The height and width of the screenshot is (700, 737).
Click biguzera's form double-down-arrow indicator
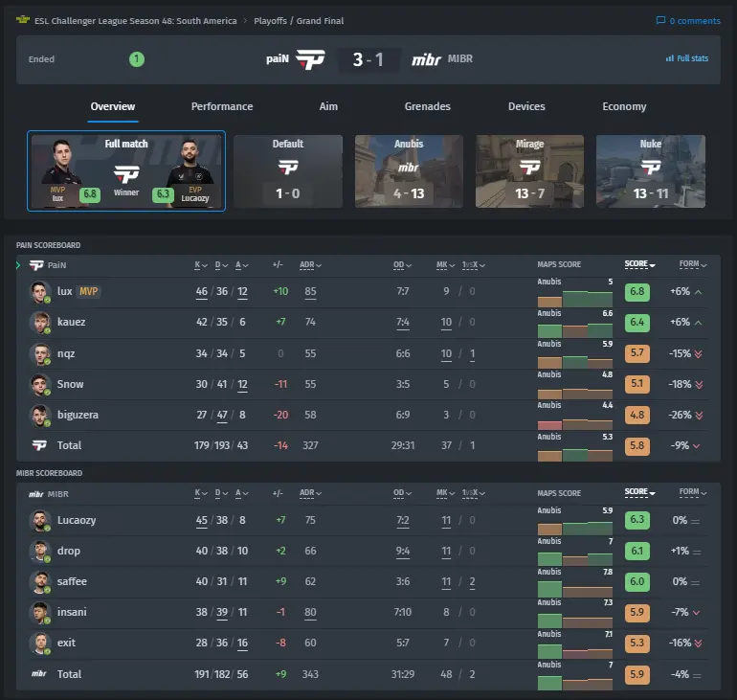(x=699, y=416)
